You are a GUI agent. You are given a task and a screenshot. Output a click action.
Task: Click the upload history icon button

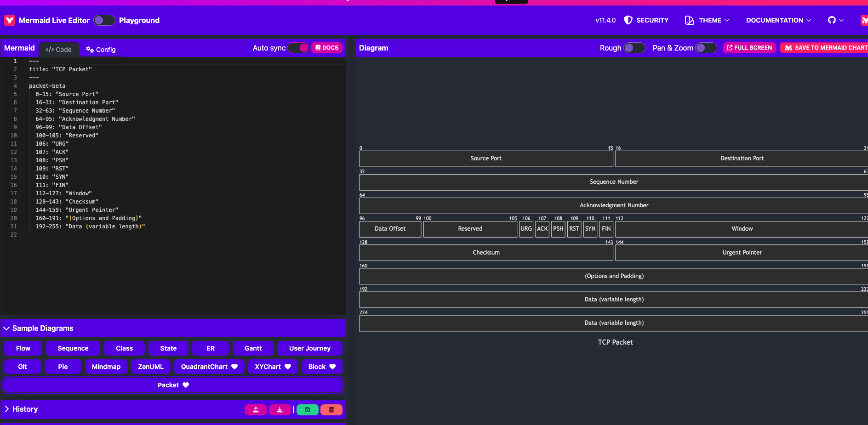coord(256,409)
